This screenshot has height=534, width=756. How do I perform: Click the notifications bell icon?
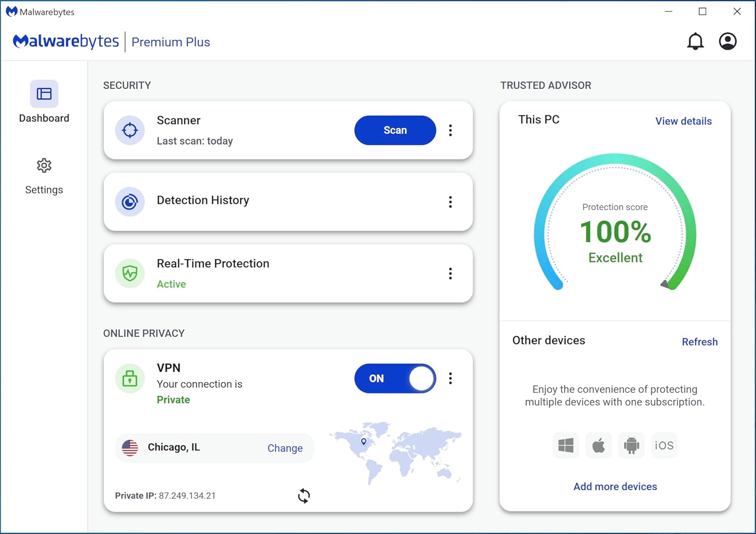click(x=695, y=41)
